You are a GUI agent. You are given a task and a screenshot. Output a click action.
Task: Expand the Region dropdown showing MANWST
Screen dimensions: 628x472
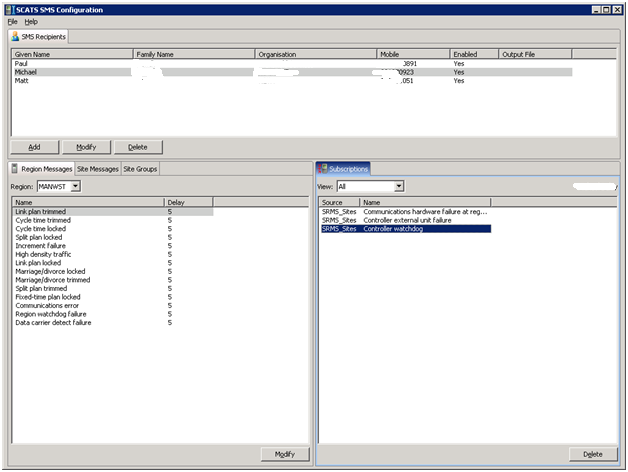click(76, 186)
